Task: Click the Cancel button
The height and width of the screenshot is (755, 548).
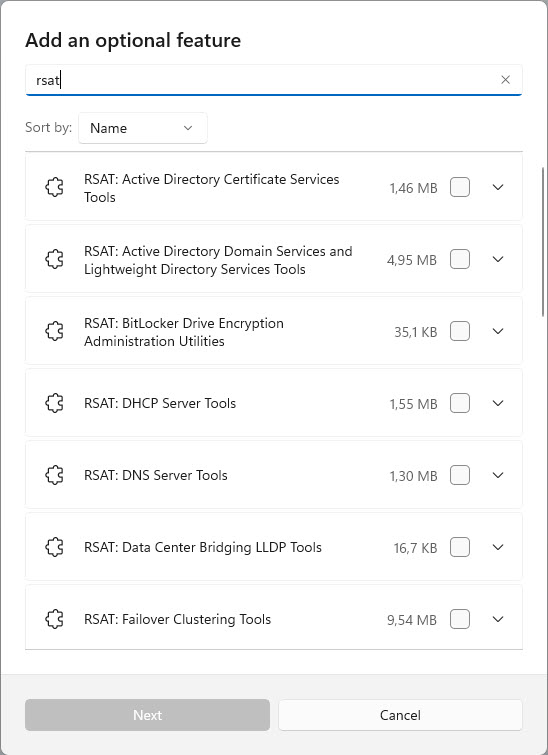Action: (400, 715)
